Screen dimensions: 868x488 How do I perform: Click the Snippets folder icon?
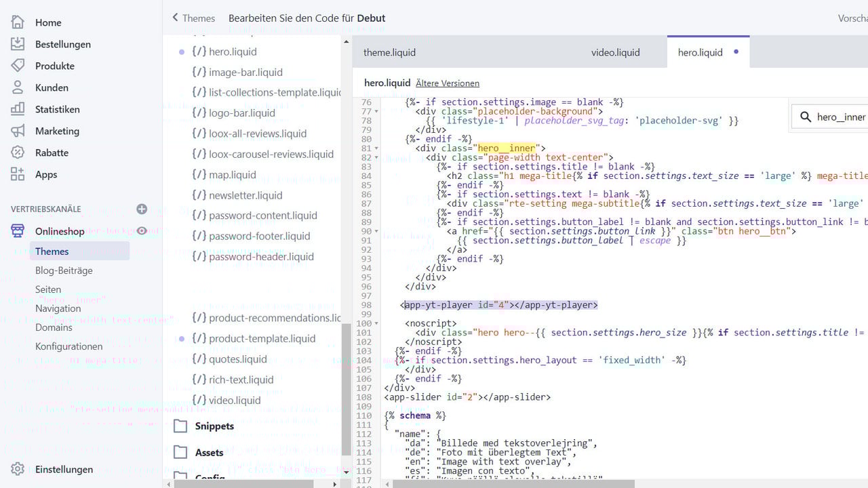(180, 426)
